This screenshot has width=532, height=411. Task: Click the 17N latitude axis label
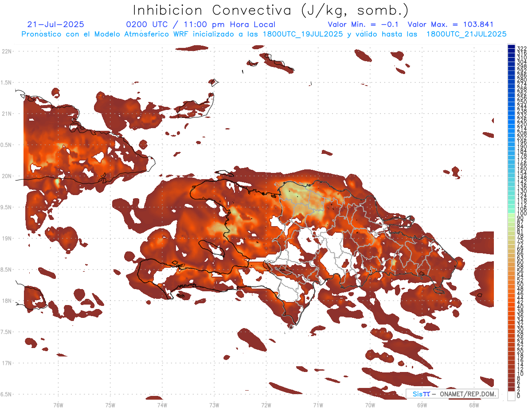coord(6,363)
